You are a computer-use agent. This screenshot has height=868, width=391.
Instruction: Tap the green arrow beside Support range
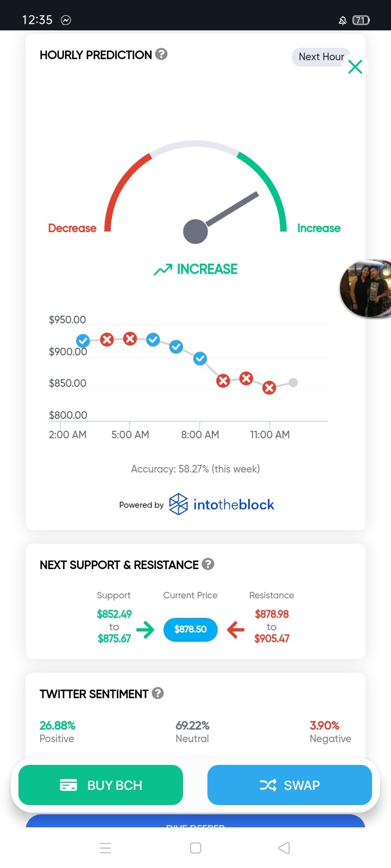(145, 629)
